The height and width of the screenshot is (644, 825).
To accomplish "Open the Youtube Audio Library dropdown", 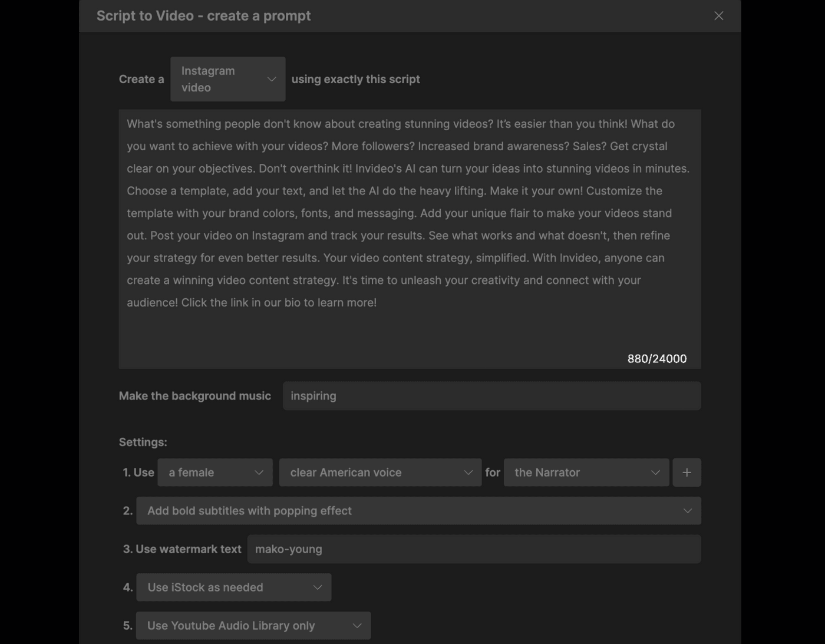I will point(253,625).
